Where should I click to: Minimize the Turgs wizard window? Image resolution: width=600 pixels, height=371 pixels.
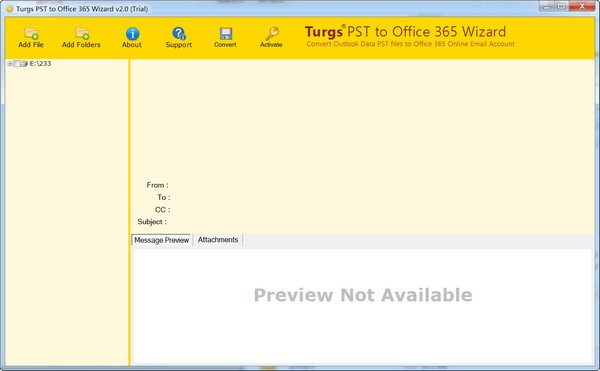pyautogui.click(x=547, y=6)
